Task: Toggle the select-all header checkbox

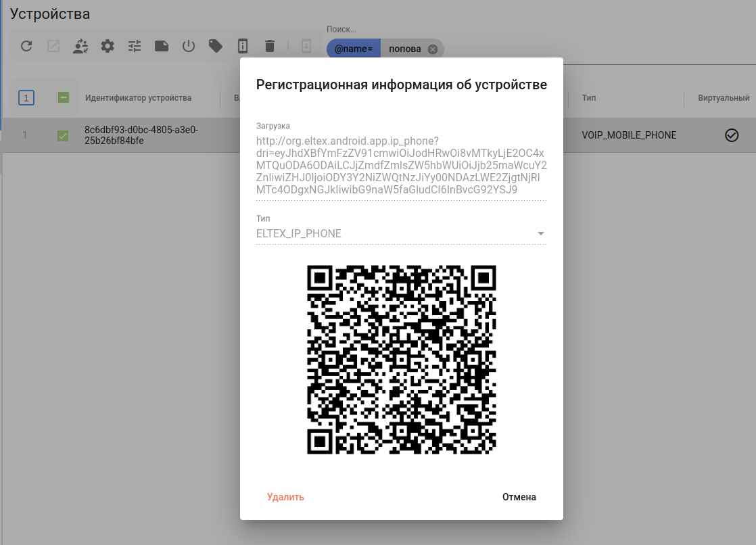Action: coord(63,98)
